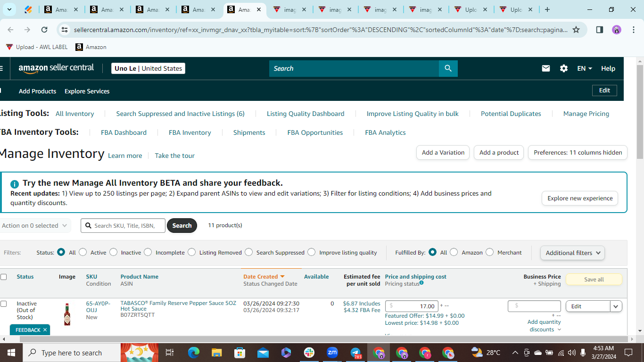
Task: Open Search Suppressed and Inactive Listings (6)
Action: 181,114
